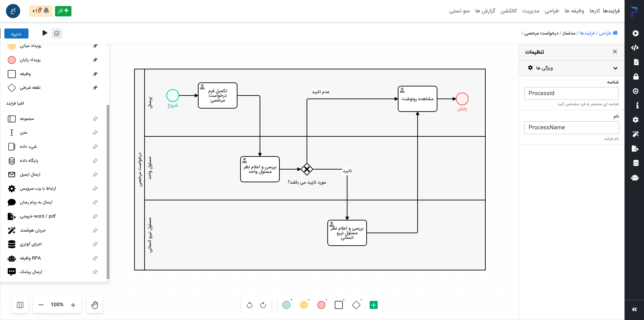Click the zoom in plus button
Viewport: 644px width, 320px height.
click(x=73, y=305)
